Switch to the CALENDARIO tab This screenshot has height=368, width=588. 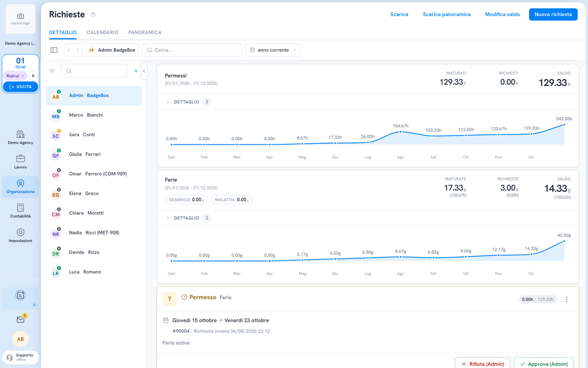(x=102, y=32)
